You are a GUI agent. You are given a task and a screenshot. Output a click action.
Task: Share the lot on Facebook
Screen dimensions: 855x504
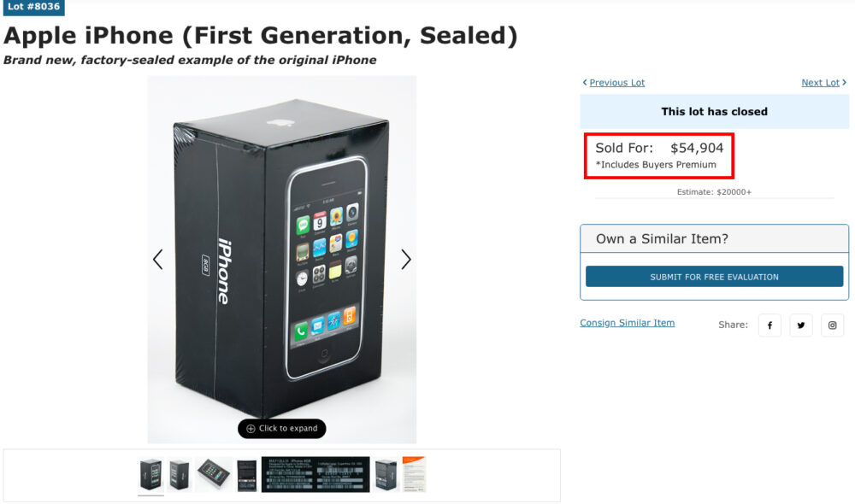click(x=769, y=325)
